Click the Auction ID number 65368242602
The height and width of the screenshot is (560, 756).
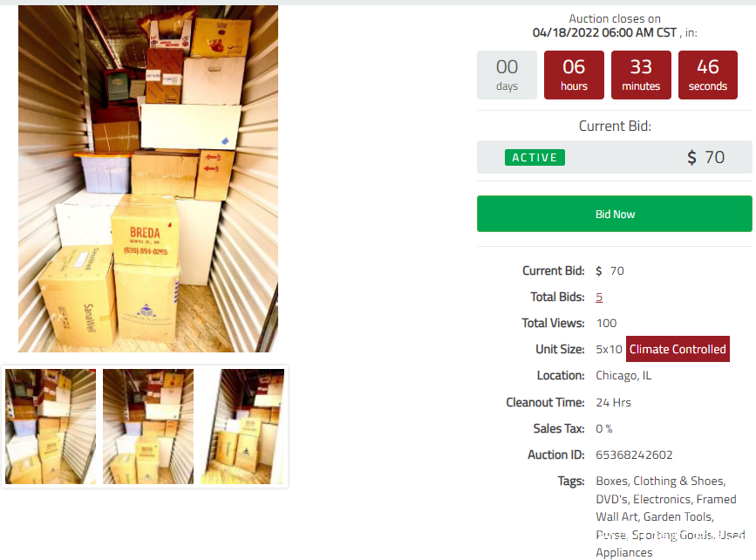pyautogui.click(x=634, y=454)
